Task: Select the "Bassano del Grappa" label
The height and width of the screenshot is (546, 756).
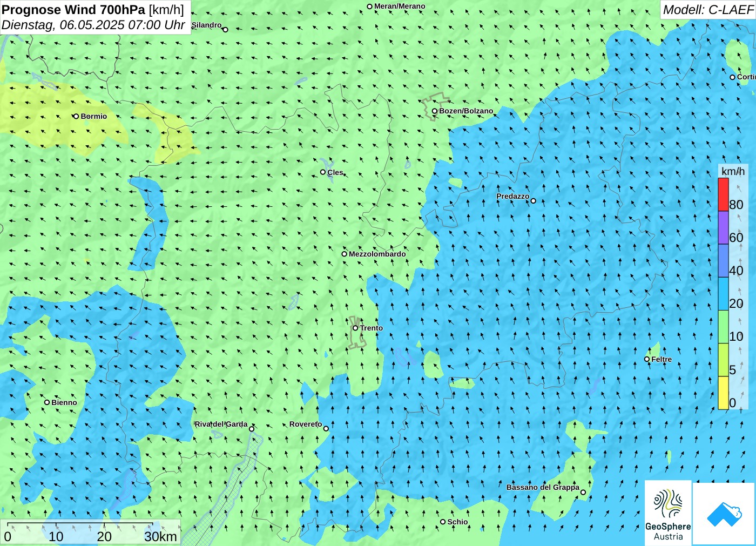Action: [543, 487]
